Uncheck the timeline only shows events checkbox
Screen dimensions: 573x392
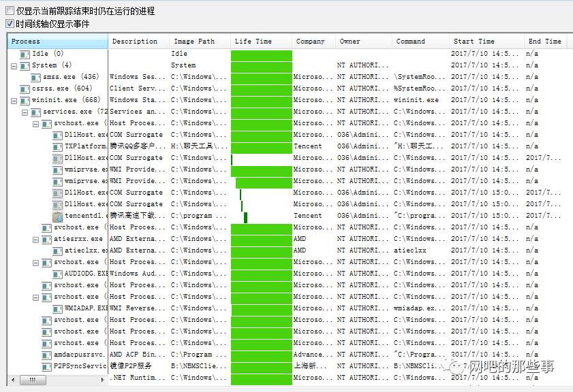(10, 24)
